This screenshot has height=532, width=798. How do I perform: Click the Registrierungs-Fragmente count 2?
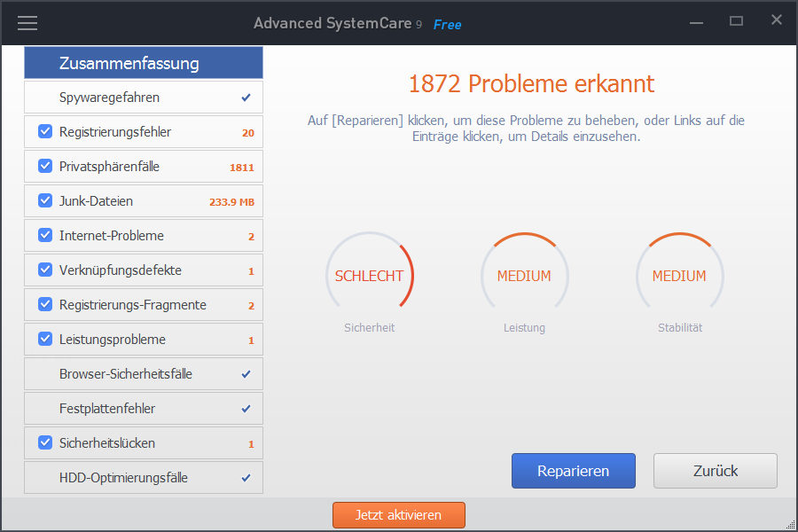(251, 306)
